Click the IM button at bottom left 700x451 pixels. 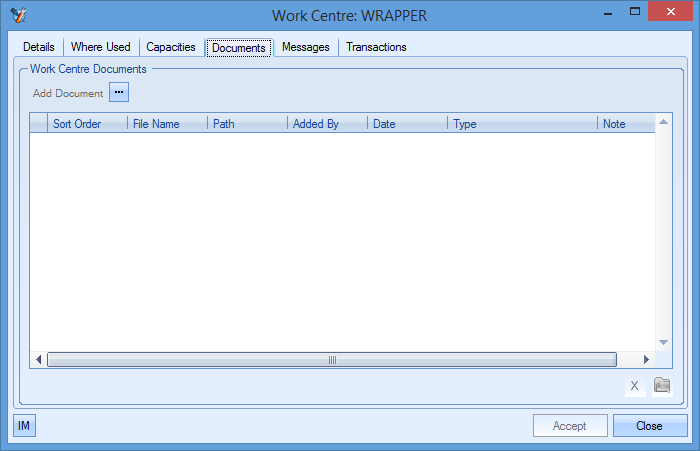[24, 426]
